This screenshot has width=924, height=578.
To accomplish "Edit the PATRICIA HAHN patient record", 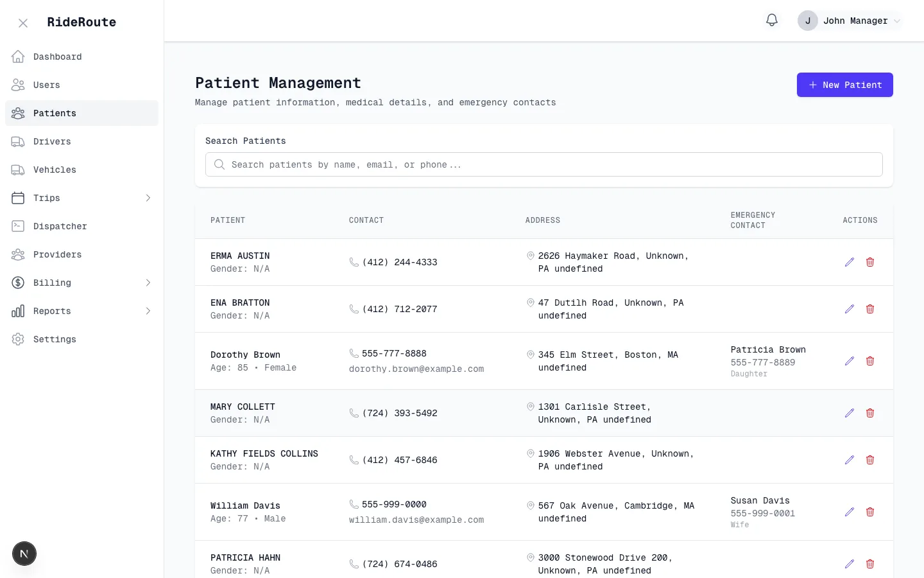I will (850, 564).
